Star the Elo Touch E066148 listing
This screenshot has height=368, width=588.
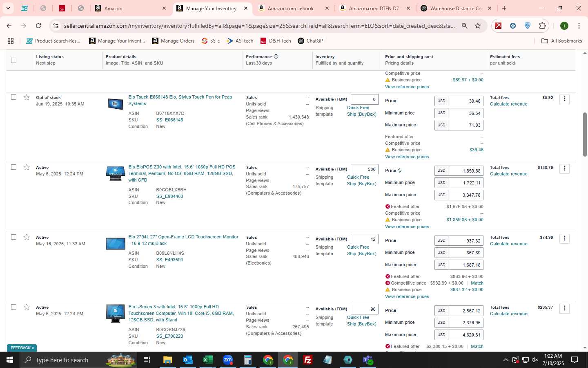coord(27,97)
